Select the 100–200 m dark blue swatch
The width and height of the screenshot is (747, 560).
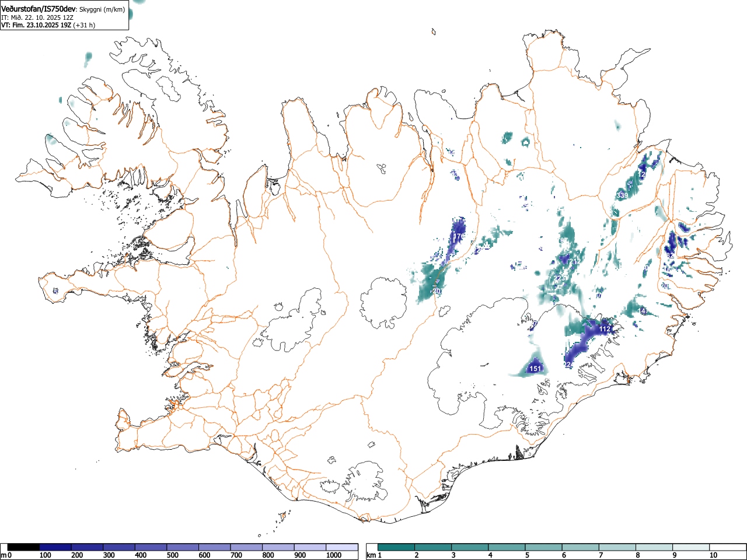click(x=55, y=547)
